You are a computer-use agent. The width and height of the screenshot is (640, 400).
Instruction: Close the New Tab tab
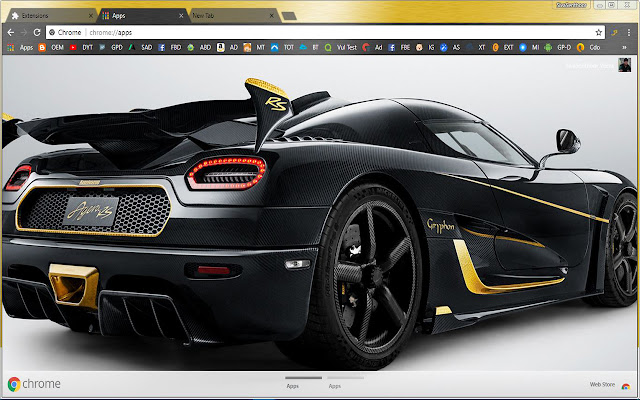(x=272, y=16)
